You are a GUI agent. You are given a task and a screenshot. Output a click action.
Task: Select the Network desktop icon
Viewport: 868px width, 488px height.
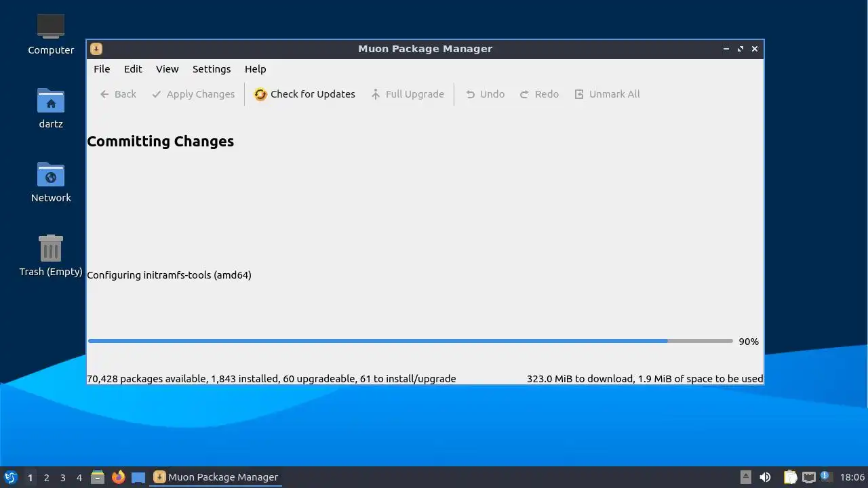click(x=51, y=182)
